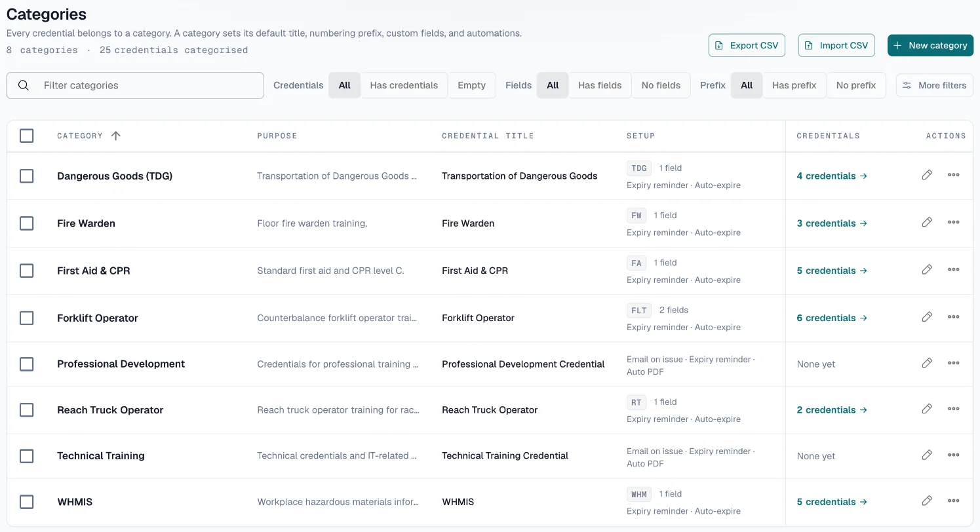The height and width of the screenshot is (532, 980).
Task: Edit the Professional Development category
Action: pos(927,363)
